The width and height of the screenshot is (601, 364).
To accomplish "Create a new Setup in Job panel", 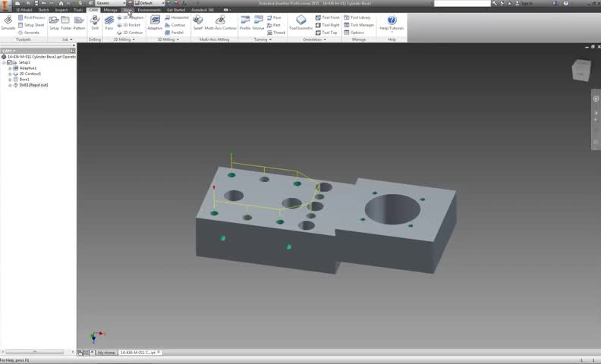I will pyautogui.click(x=54, y=23).
